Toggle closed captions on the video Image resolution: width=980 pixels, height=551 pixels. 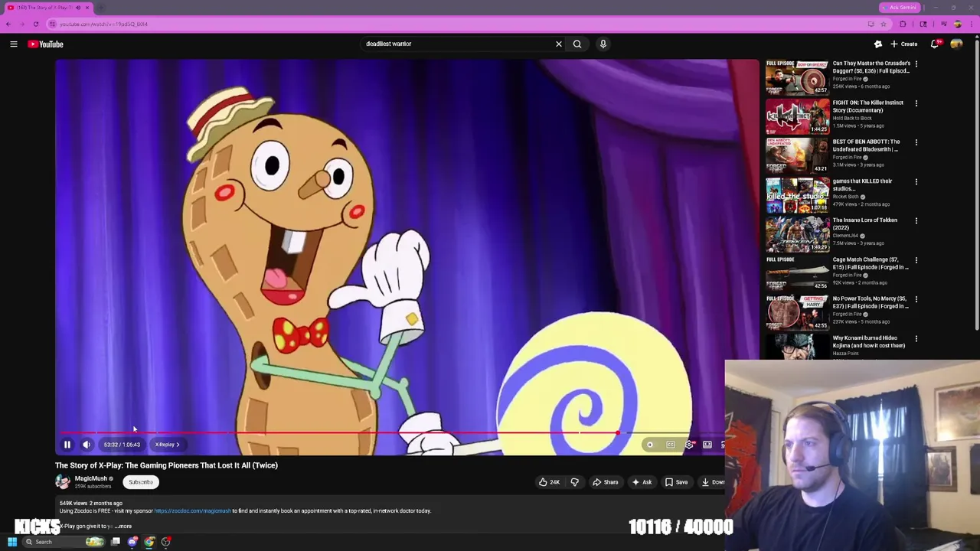[x=670, y=445]
